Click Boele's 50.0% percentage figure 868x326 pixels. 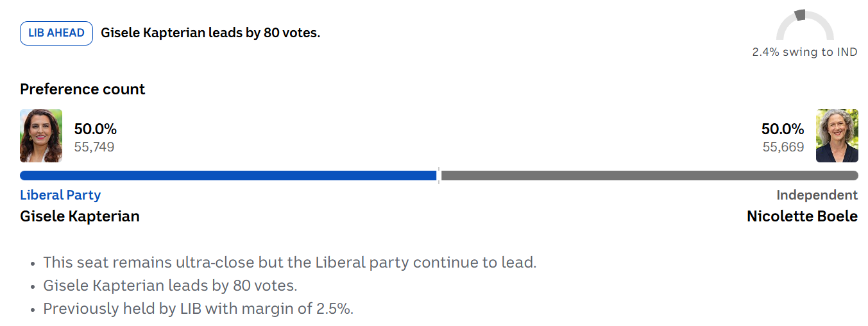(x=783, y=129)
